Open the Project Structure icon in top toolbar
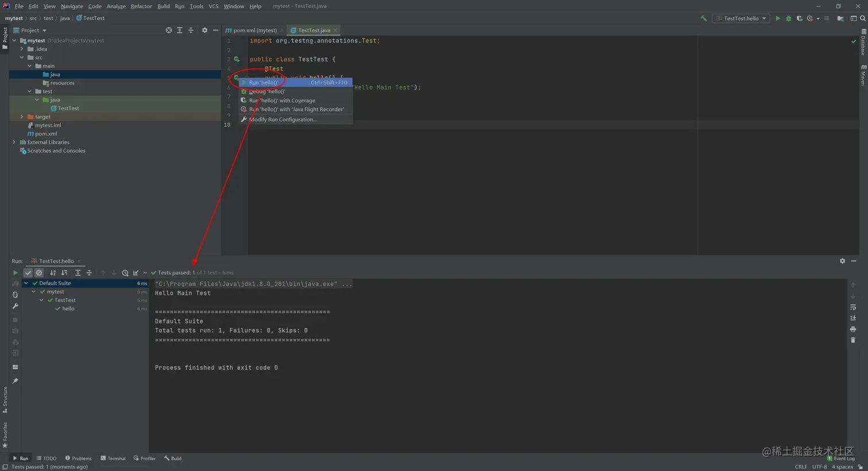This screenshot has height=471, width=868. (x=840, y=18)
